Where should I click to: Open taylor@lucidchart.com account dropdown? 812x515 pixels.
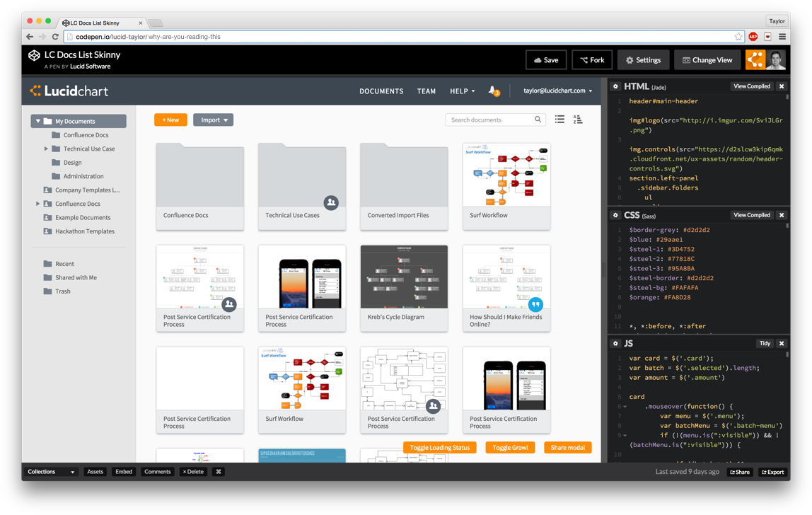pos(558,91)
